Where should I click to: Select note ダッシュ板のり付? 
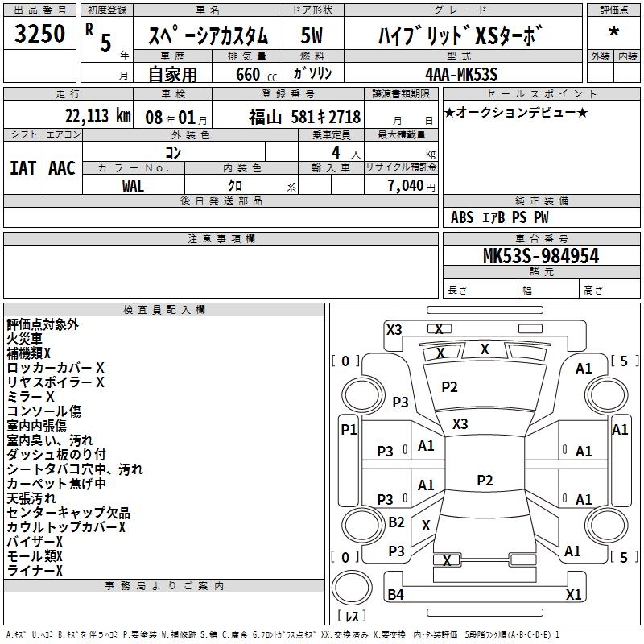click(56, 455)
